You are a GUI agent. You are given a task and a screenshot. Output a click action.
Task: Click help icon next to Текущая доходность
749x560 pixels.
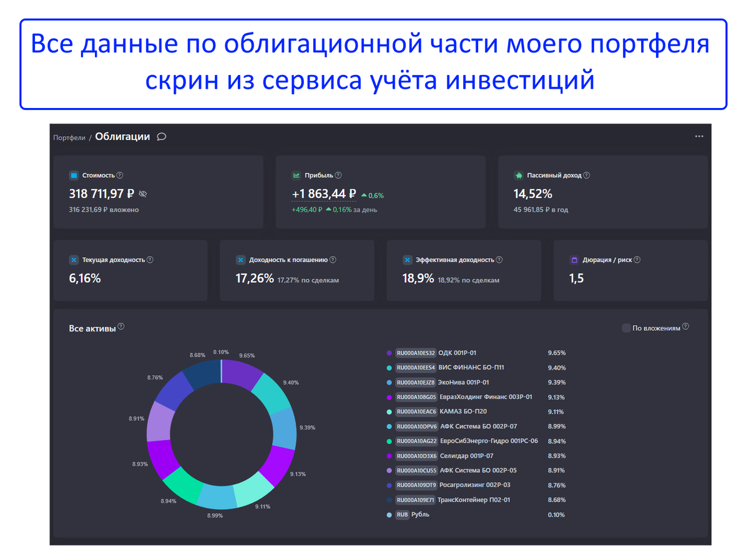click(x=150, y=260)
